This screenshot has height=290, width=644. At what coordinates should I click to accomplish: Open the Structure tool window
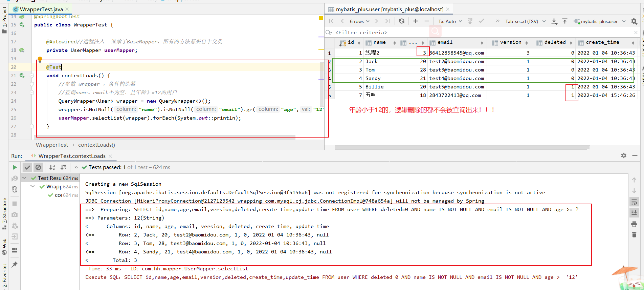4,213
